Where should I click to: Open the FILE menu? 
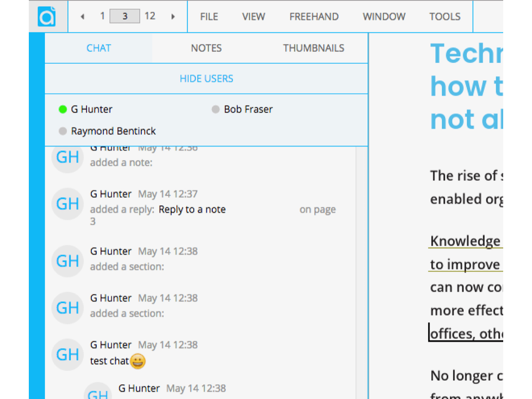(x=209, y=17)
